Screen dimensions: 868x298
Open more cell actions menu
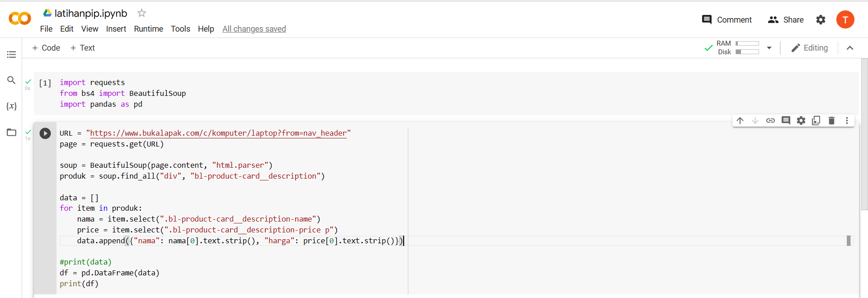click(847, 121)
